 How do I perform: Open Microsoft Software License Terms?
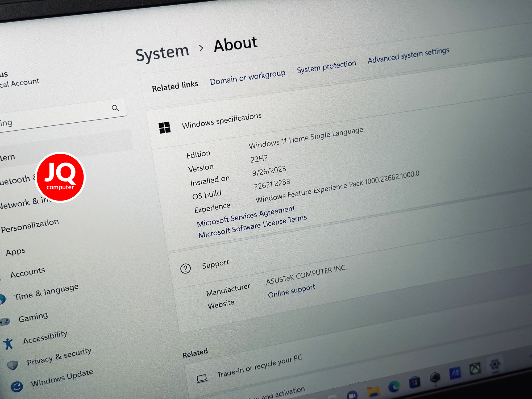tap(252, 226)
